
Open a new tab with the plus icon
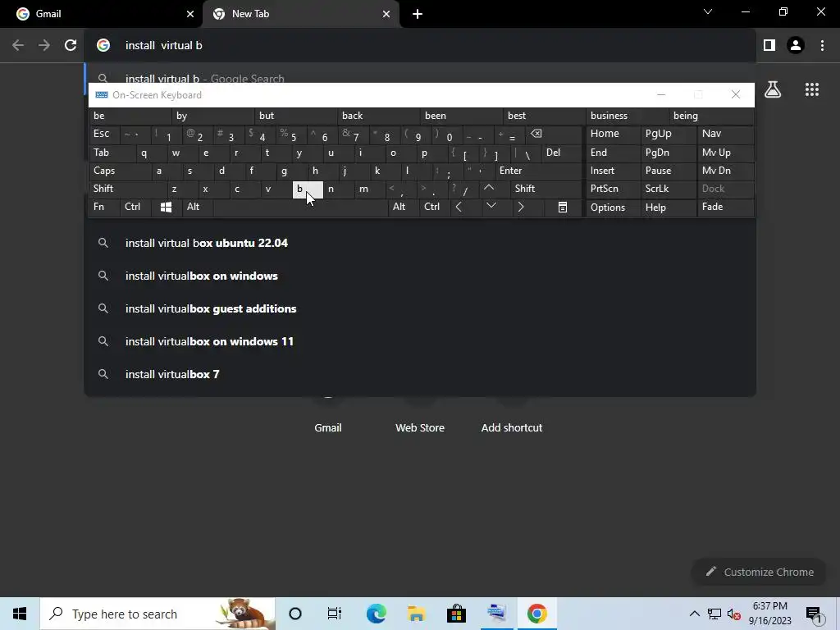[418, 14]
